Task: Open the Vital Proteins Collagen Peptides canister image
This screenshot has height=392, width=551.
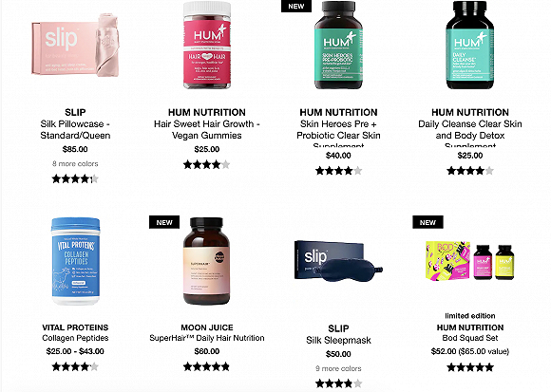Action: [x=76, y=261]
